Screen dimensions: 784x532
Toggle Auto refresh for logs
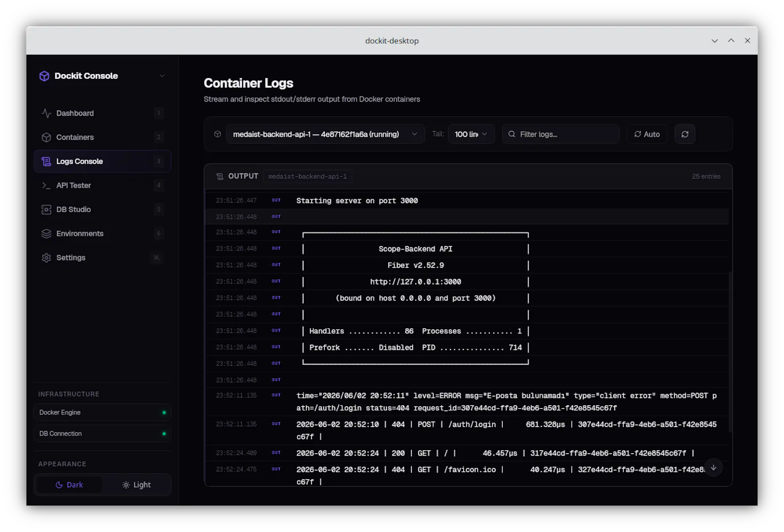647,134
